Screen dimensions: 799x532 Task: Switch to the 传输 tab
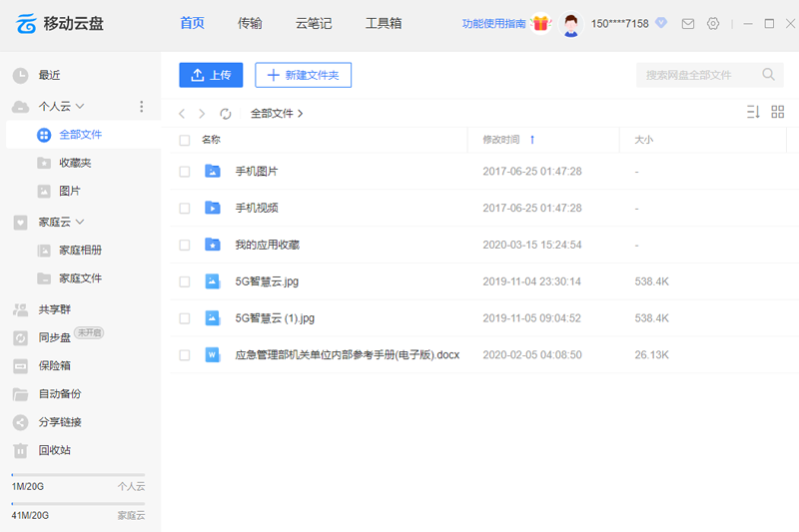(x=250, y=23)
